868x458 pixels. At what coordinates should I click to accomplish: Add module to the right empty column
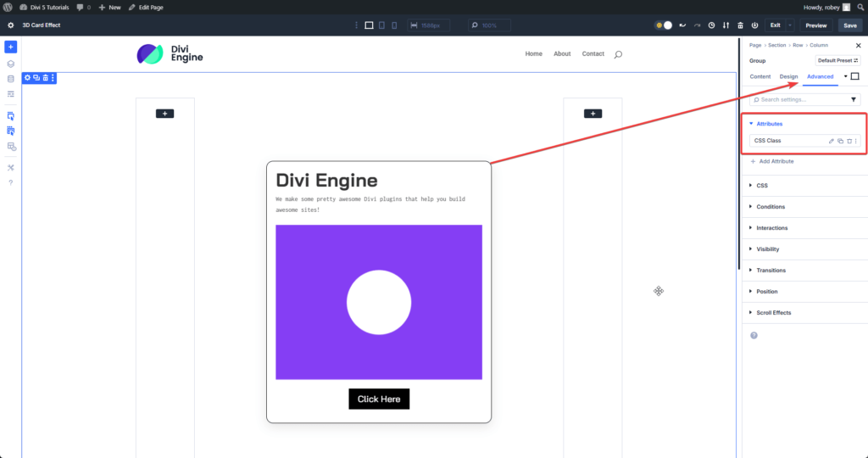tap(593, 114)
